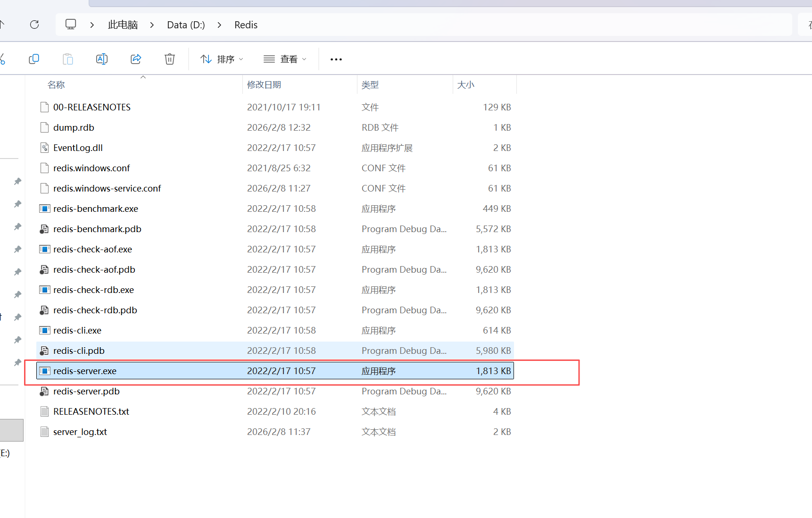Select the file name dump.rdb
The width and height of the screenshot is (812, 518).
pos(74,127)
